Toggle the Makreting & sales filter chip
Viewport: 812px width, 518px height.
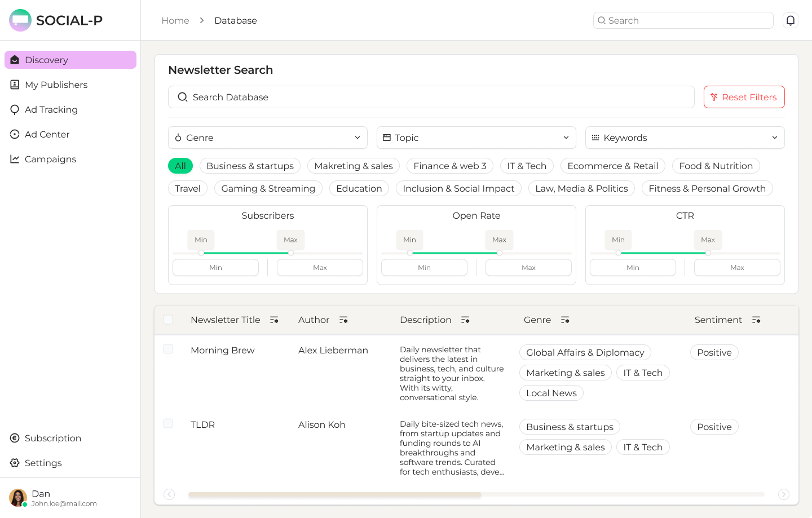click(354, 166)
